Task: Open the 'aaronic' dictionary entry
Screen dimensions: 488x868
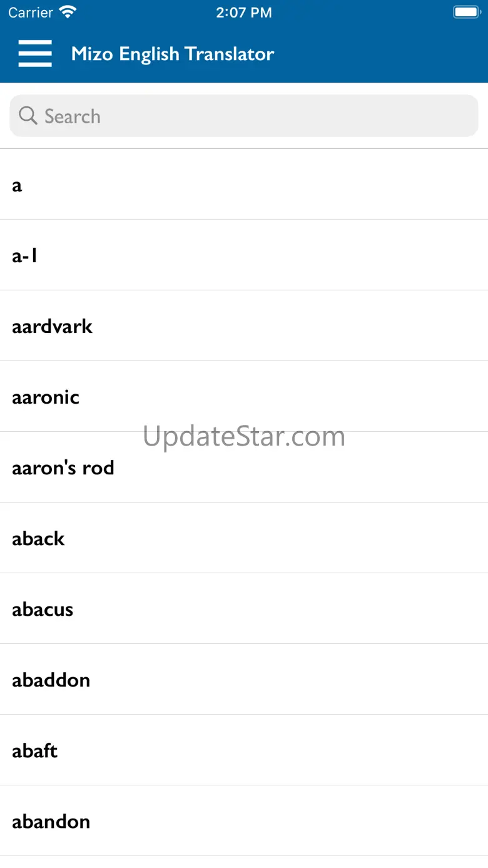Action: [244, 397]
